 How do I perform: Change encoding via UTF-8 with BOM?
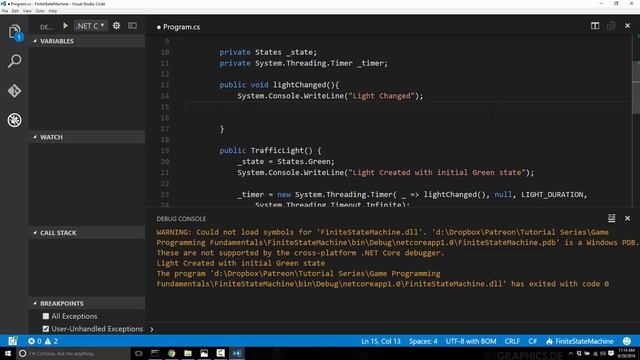click(471, 341)
